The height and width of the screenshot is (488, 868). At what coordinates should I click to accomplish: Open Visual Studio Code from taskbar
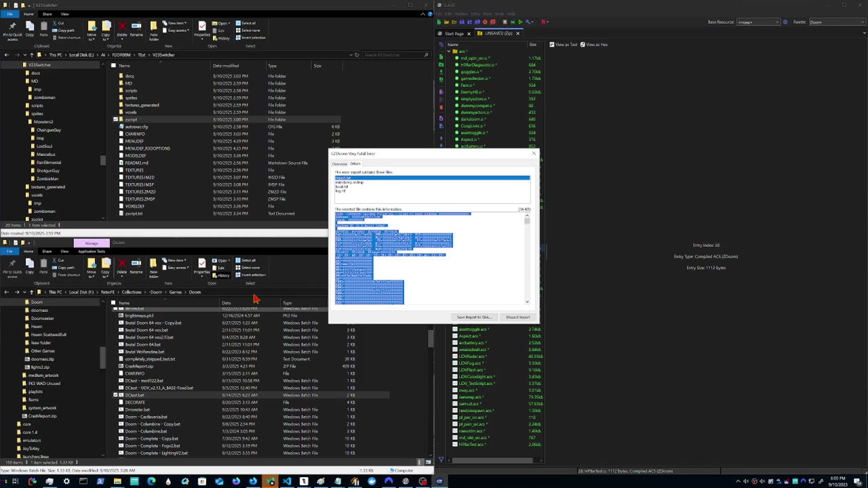[x=287, y=481]
